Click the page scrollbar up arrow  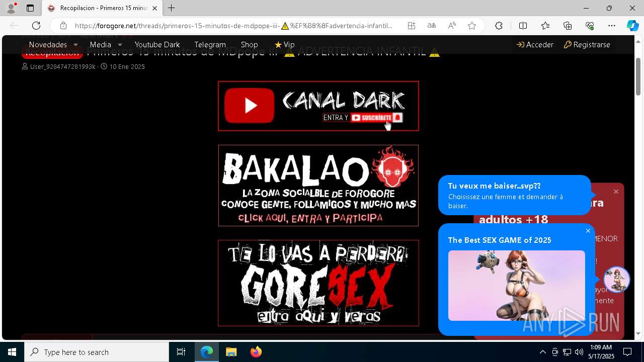tap(638, 41)
